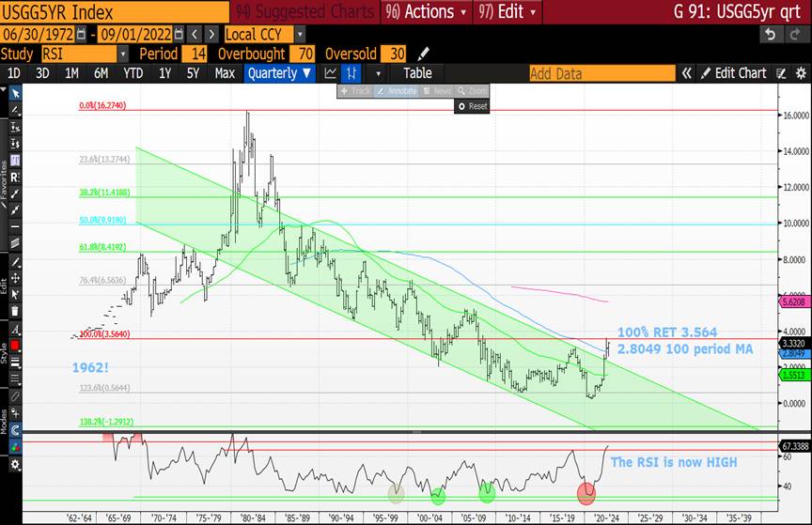Open the red annotation color swatch

click(16, 346)
